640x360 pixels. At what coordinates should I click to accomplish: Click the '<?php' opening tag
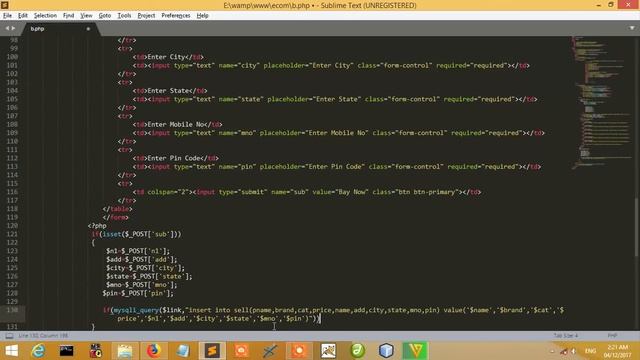point(97,226)
